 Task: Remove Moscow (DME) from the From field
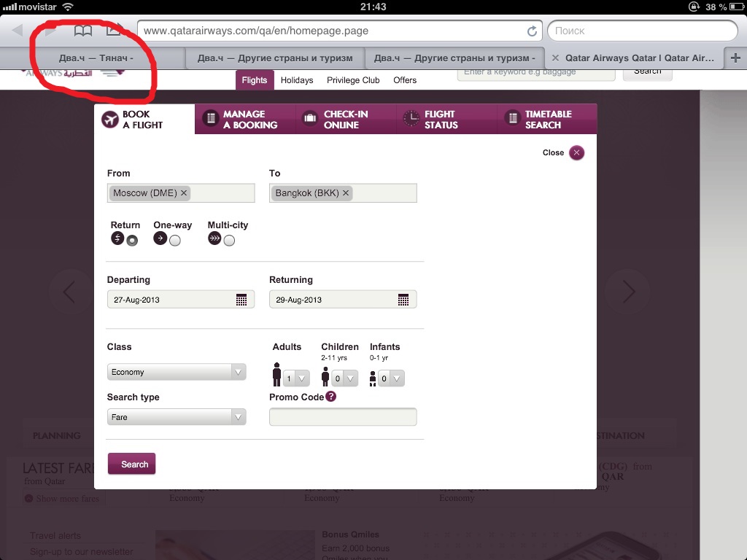[x=183, y=192]
